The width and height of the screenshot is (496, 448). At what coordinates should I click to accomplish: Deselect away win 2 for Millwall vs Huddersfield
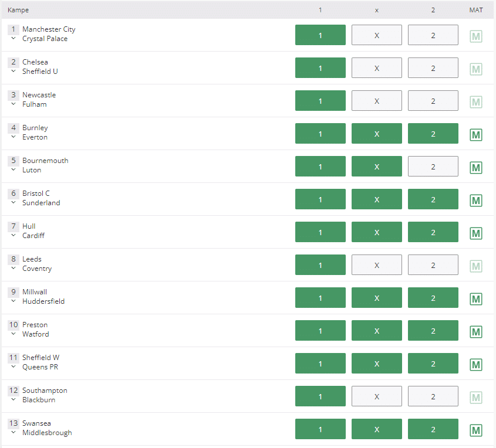coord(433,298)
